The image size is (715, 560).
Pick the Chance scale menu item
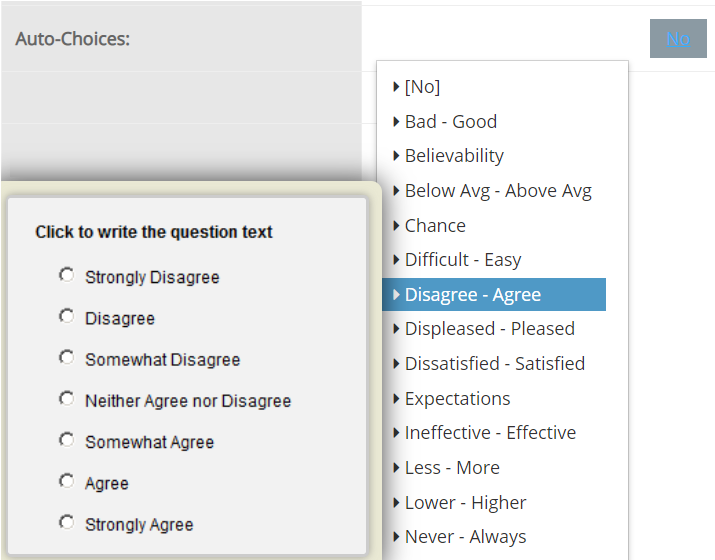434,226
